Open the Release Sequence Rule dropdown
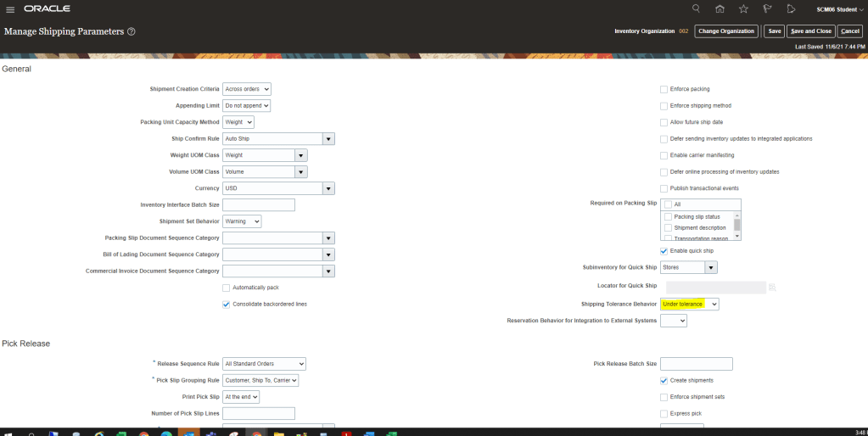 pos(264,364)
